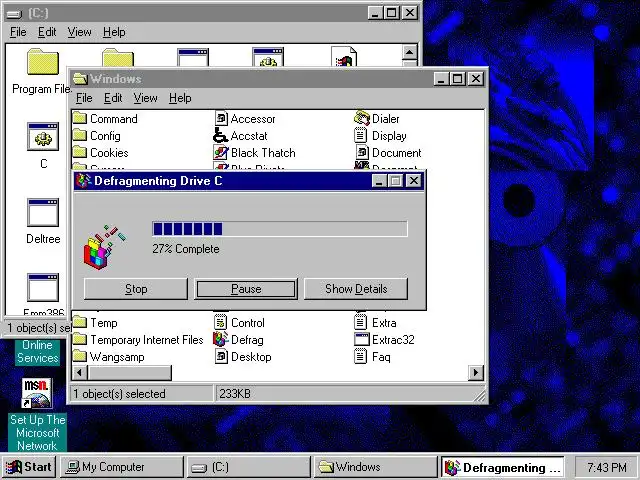Click scroll up arrow in C: window
Viewport: 640px width, 480px height.
(409, 52)
